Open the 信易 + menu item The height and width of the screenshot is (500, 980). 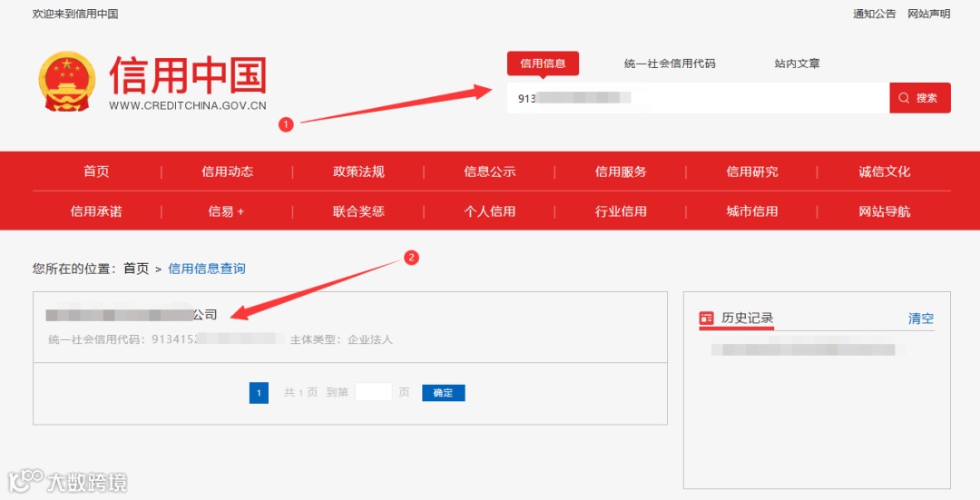pos(226,211)
